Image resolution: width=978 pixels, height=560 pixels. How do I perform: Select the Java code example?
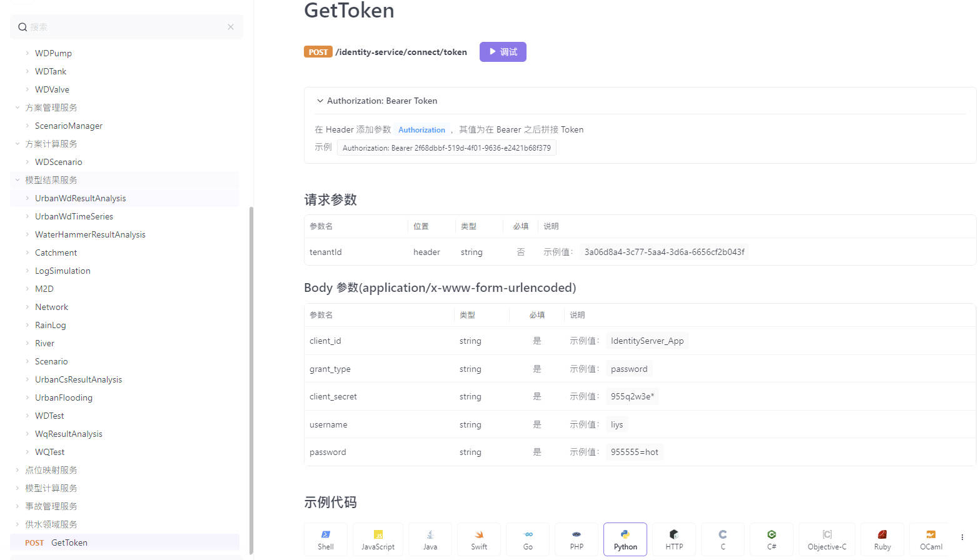click(x=430, y=539)
